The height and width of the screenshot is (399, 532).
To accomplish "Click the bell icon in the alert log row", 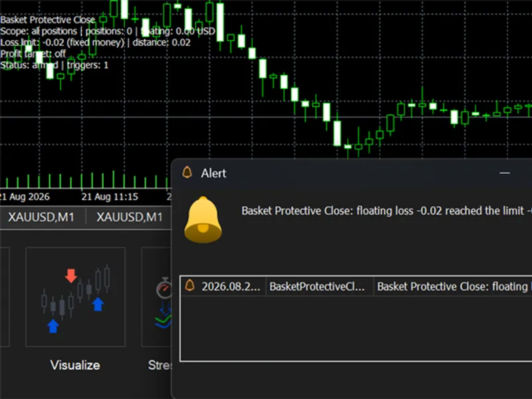I will [x=190, y=286].
